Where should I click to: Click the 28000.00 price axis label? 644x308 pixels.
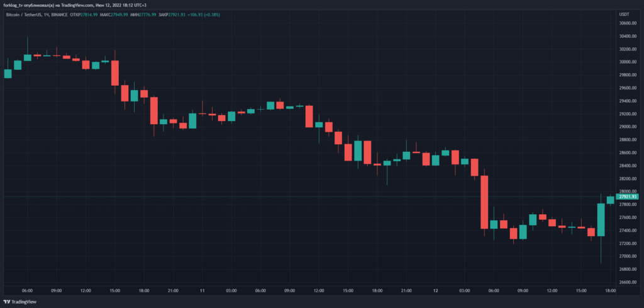pos(627,191)
